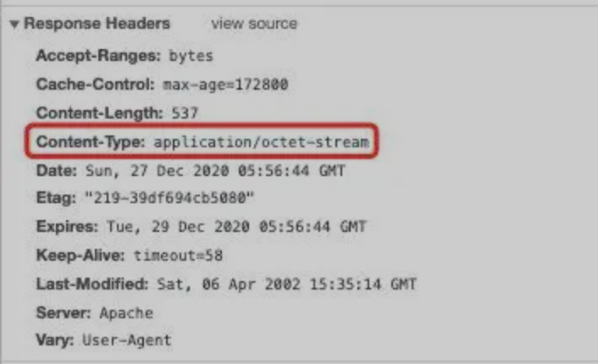The width and height of the screenshot is (598, 364).
Task: Select the Accept-Ranges header name
Action: coord(98,56)
